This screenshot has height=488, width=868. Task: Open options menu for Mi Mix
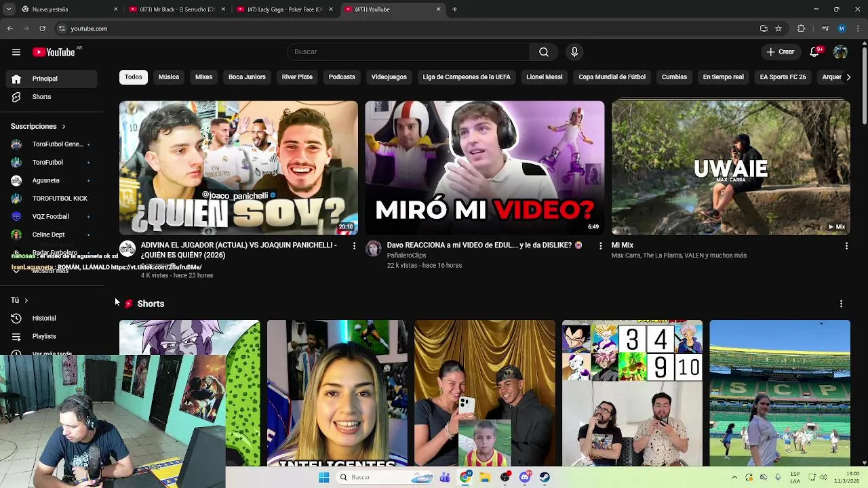846,246
